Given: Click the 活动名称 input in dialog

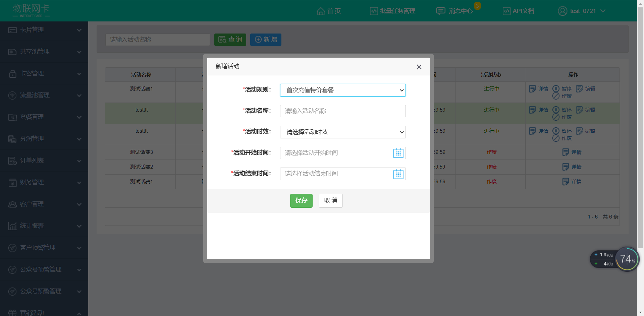Looking at the screenshot, I should (x=343, y=111).
